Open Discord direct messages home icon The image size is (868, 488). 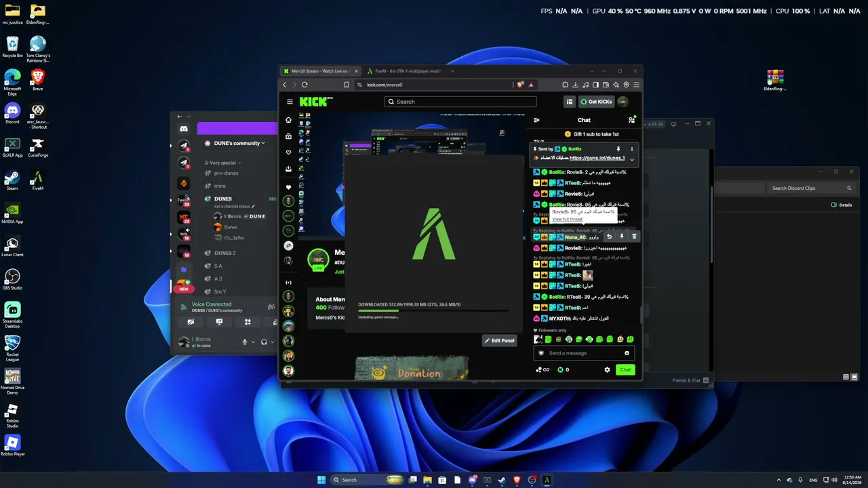coord(183,128)
